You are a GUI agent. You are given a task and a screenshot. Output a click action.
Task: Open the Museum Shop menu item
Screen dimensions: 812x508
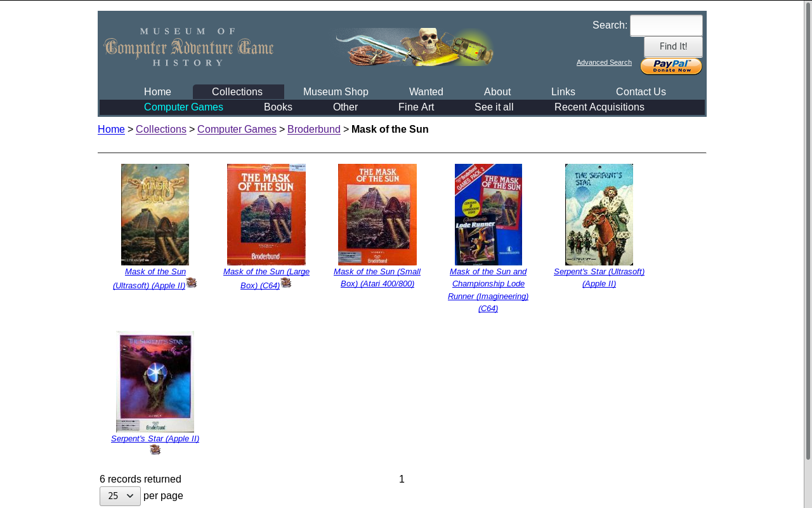click(x=336, y=92)
